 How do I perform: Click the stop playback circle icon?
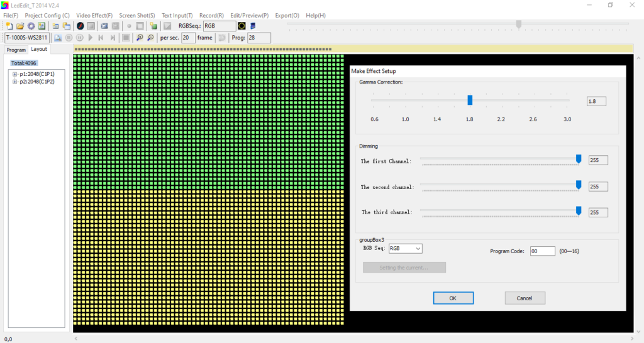(69, 38)
